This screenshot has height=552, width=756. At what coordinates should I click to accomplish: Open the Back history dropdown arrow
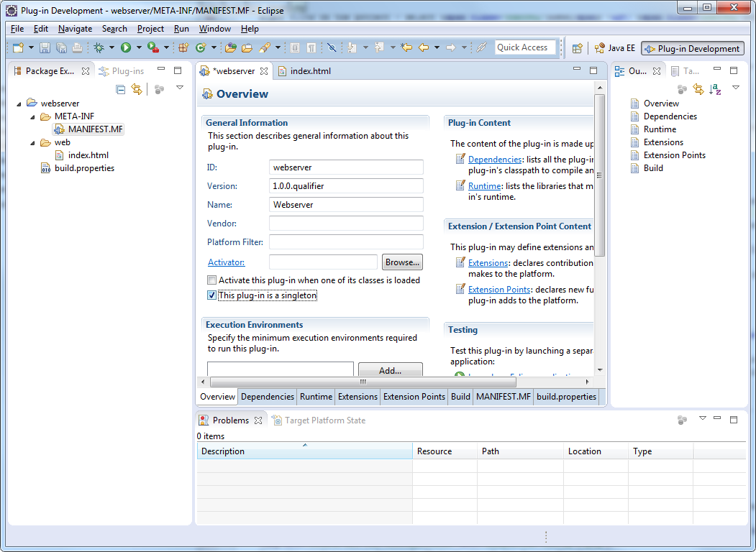click(x=437, y=47)
